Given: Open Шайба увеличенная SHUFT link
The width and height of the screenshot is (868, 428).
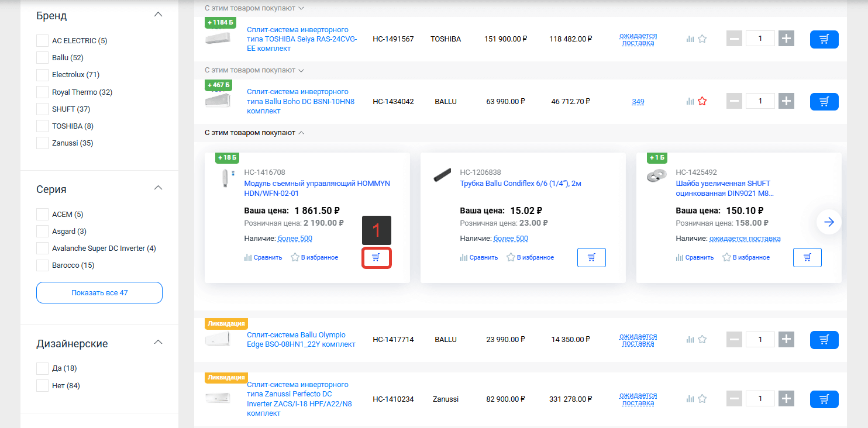Looking at the screenshot, I should 725,188.
